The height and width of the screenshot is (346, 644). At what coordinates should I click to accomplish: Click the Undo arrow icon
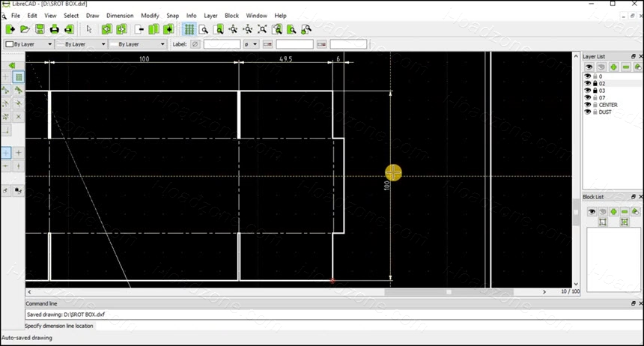click(106, 29)
